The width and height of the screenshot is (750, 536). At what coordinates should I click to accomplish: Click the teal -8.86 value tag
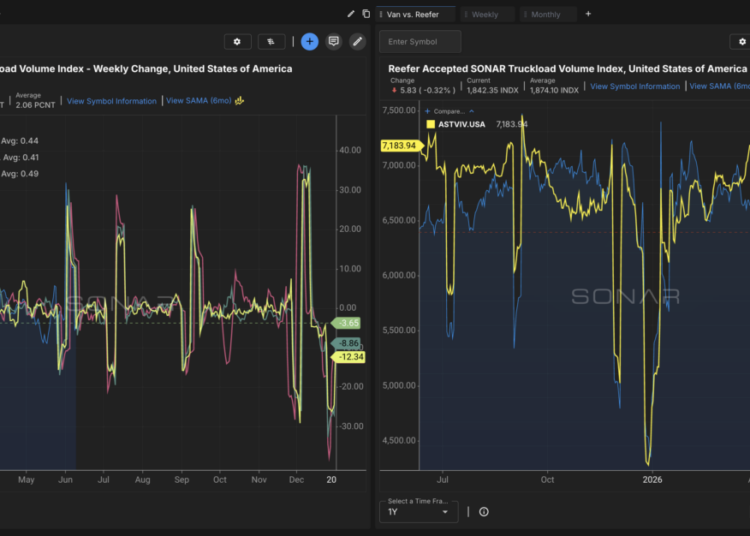(348, 343)
